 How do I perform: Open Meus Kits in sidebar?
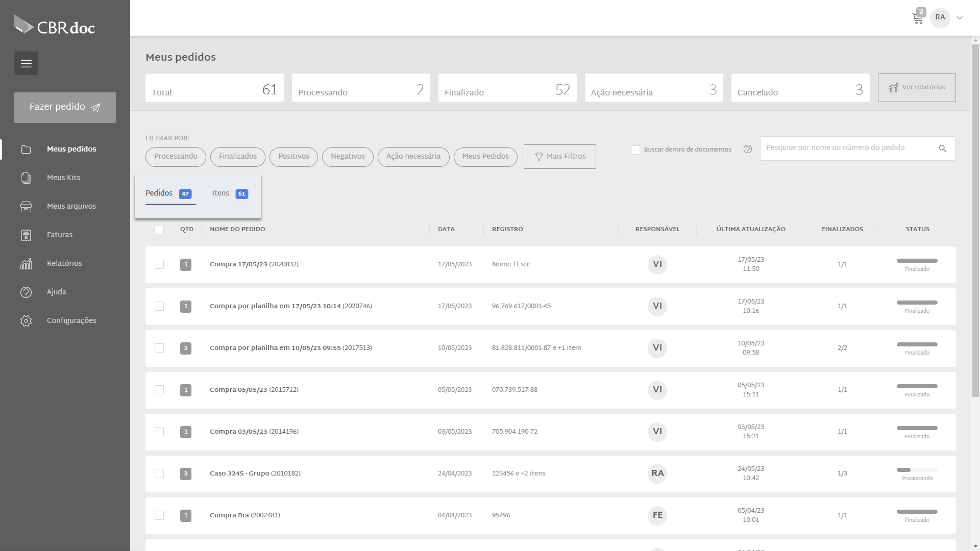click(x=64, y=178)
